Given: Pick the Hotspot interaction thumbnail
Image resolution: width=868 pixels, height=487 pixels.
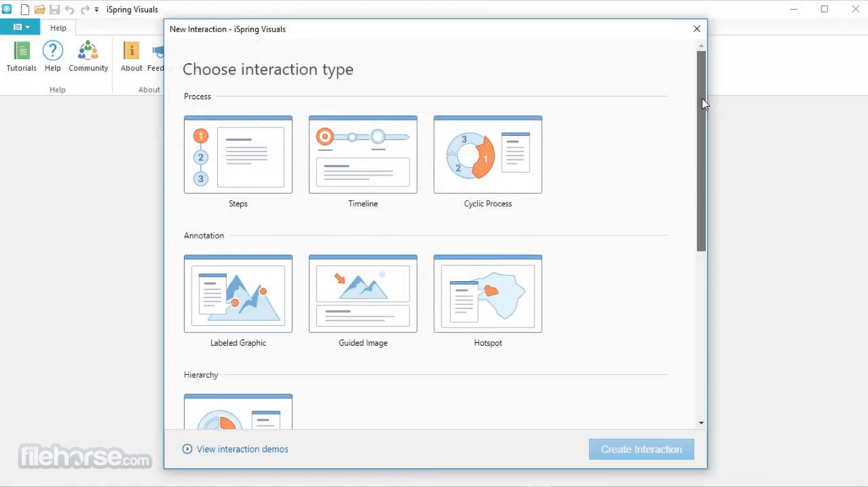Looking at the screenshot, I should coord(488,294).
